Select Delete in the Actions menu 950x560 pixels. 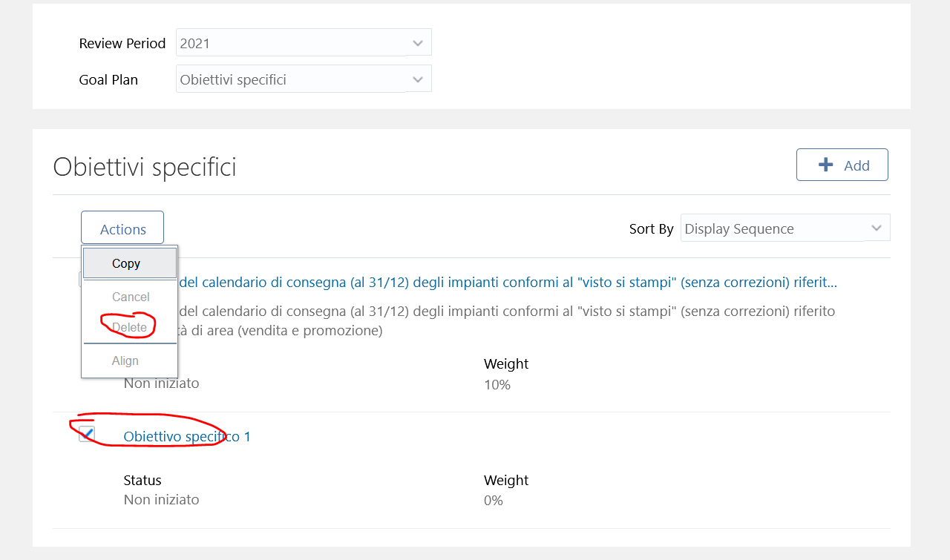(130, 327)
